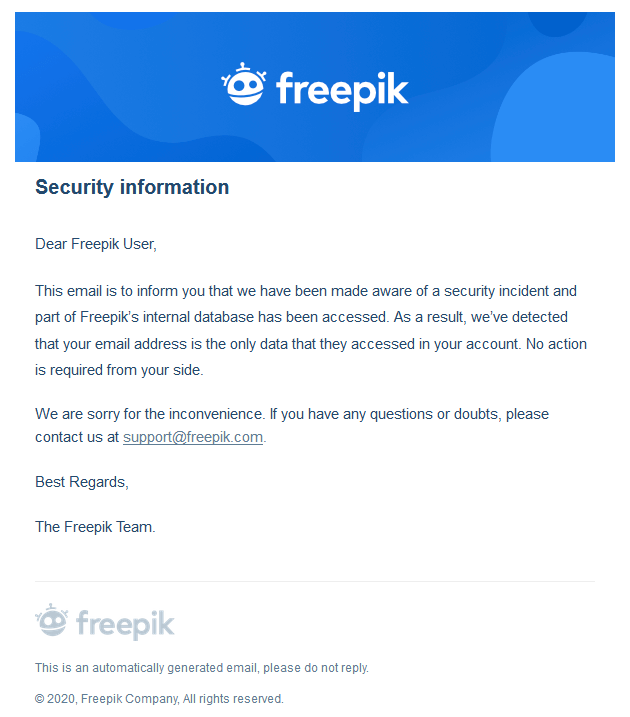This screenshot has width=630, height=717.
Task: Click the horizontal divider above footer
Action: (x=315, y=582)
